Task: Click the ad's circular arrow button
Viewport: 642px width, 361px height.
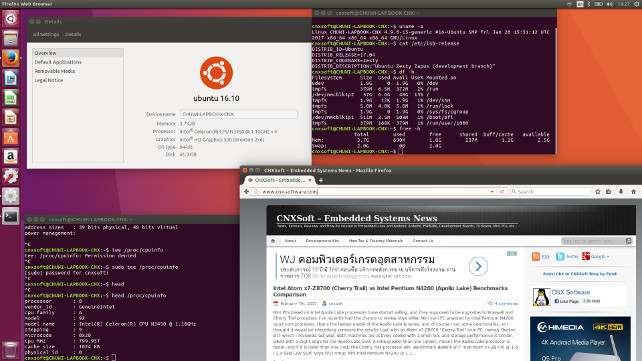Action: point(478,266)
